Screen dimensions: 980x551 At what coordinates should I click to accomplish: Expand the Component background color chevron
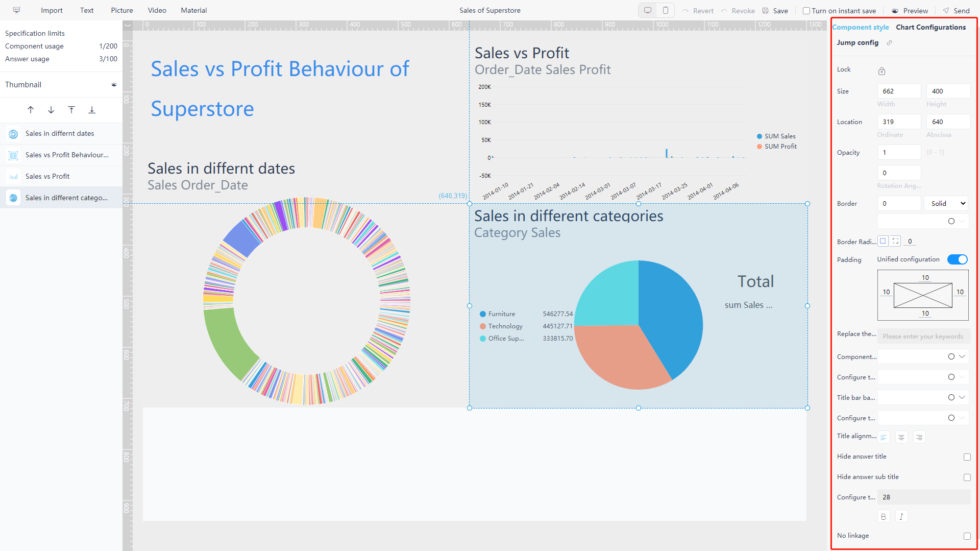[962, 356]
